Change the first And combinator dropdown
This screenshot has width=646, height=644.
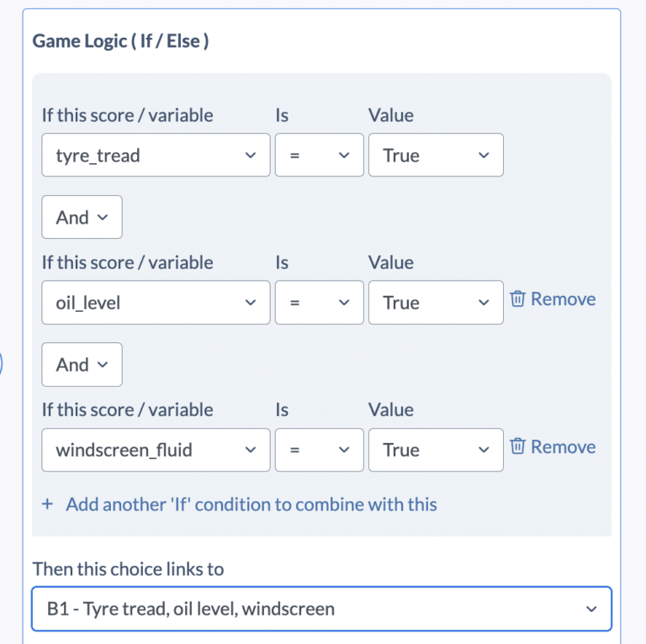coord(82,217)
